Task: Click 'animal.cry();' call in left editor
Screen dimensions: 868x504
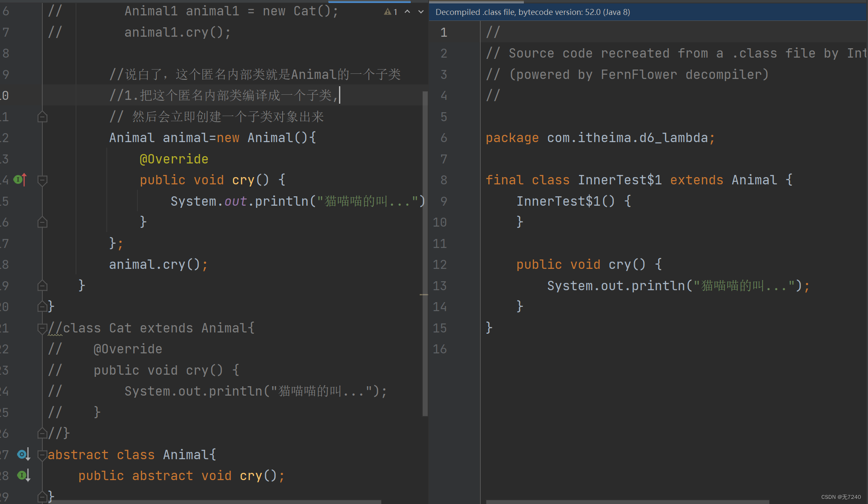Action: pos(158,265)
